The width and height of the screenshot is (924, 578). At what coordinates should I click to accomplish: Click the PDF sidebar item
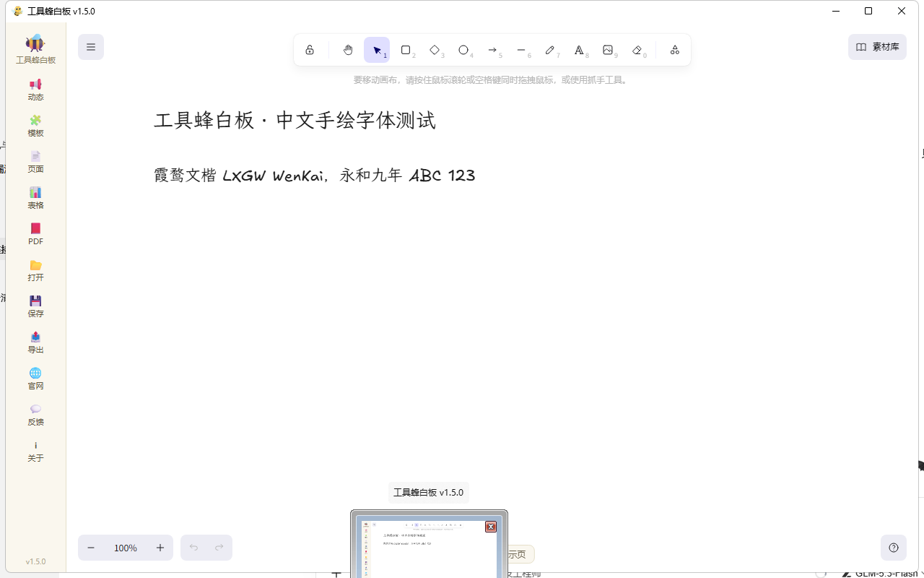click(x=35, y=234)
